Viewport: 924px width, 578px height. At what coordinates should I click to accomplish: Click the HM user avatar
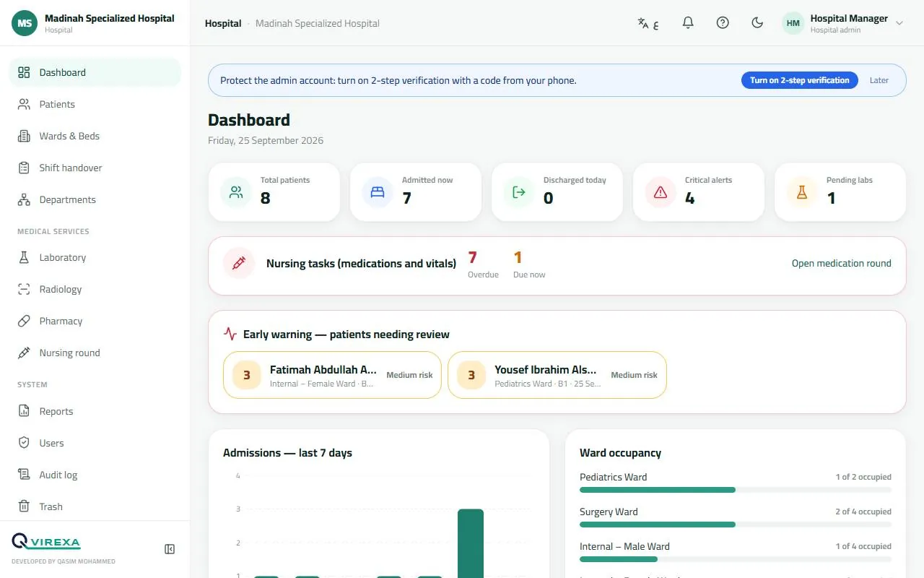793,23
